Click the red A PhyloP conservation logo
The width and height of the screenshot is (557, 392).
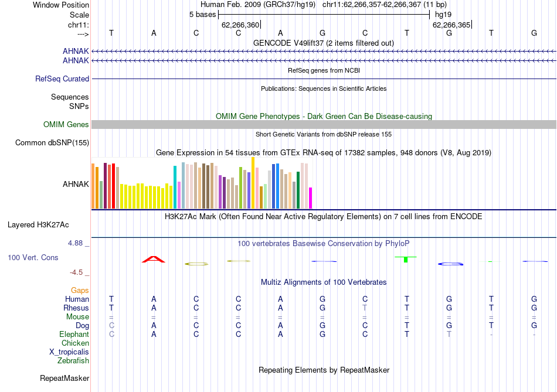pos(154,259)
